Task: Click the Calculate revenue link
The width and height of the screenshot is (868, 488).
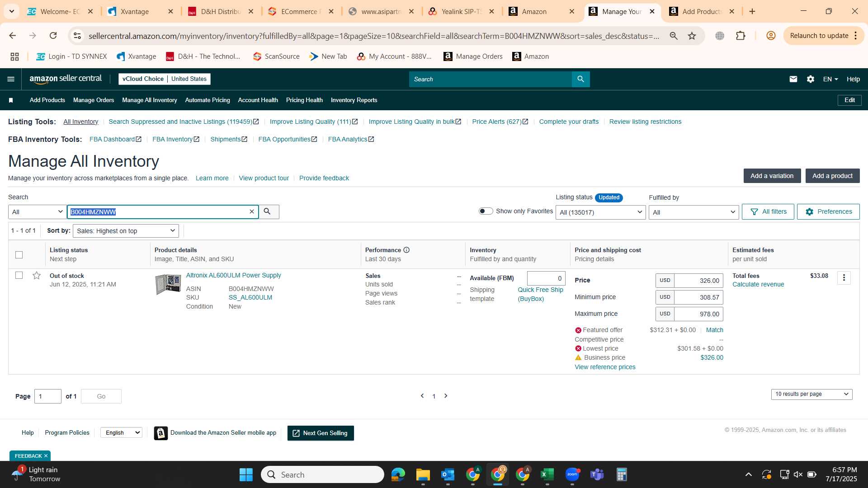Action: (x=758, y=284)
